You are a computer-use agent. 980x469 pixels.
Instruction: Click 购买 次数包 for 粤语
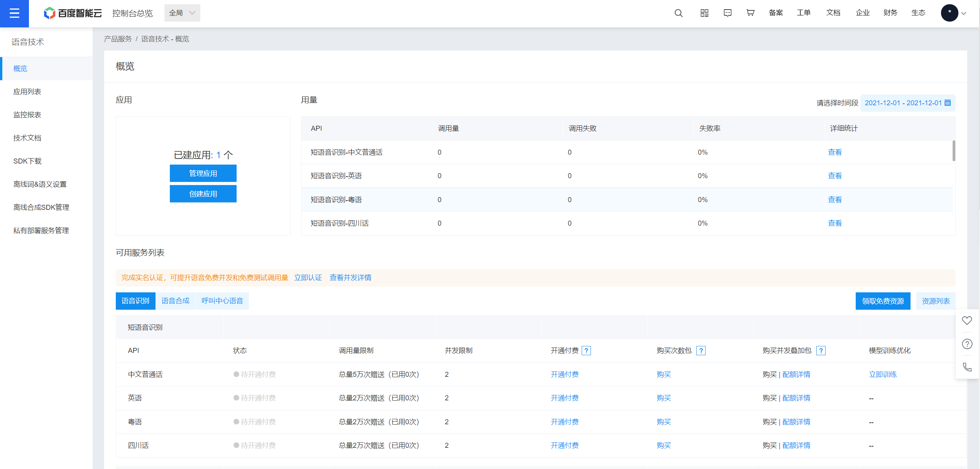(x=663, y=422)
